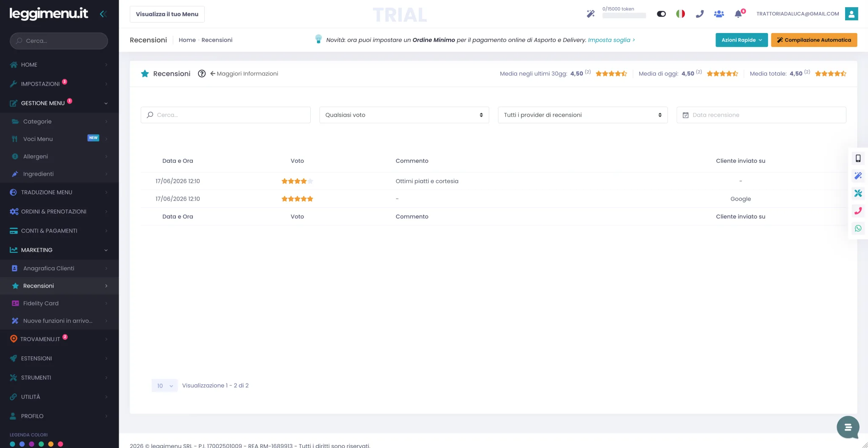This screenshot has height=448, width=868.
Task: Click sidebar Cerca search field
Action: click(x=59, y=41)
